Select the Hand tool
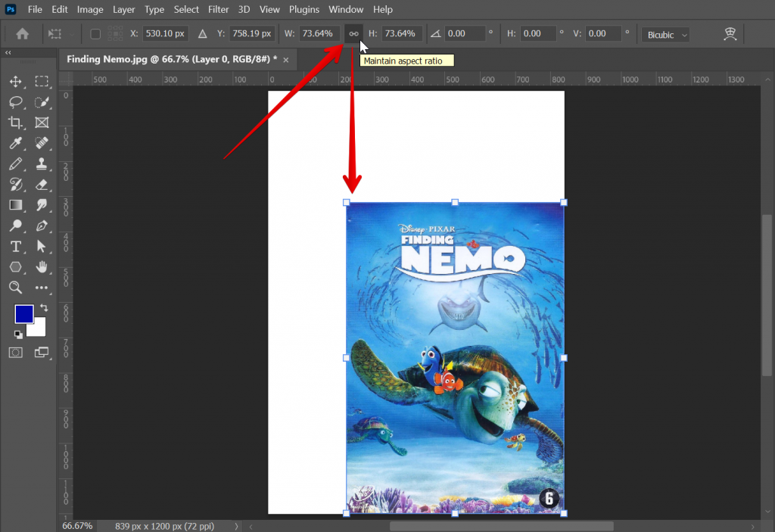 (x=42, y=266)
